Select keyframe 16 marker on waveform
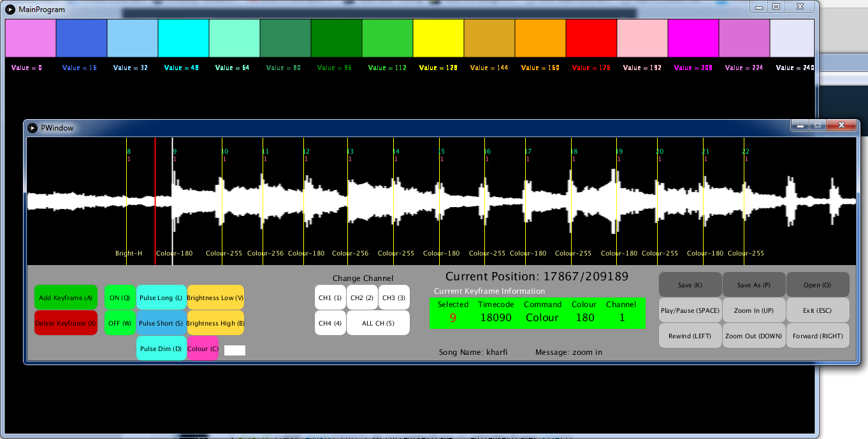868x439 pixels. coord(485,201)
